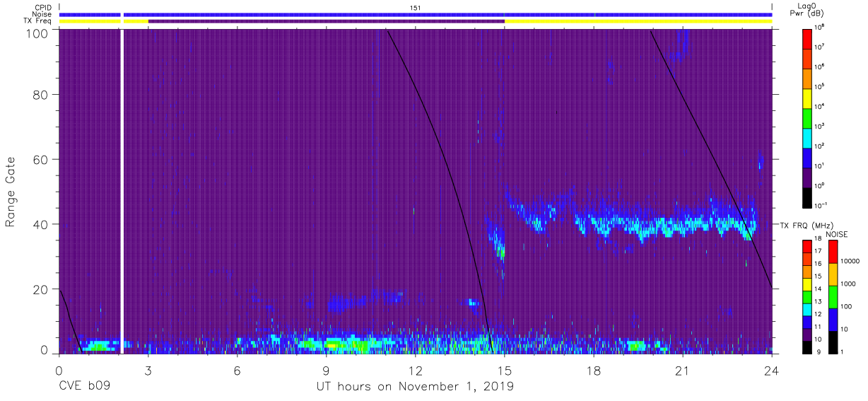
Task: Click the '10000' value on the NOISE colorbar
Action: 850,260
